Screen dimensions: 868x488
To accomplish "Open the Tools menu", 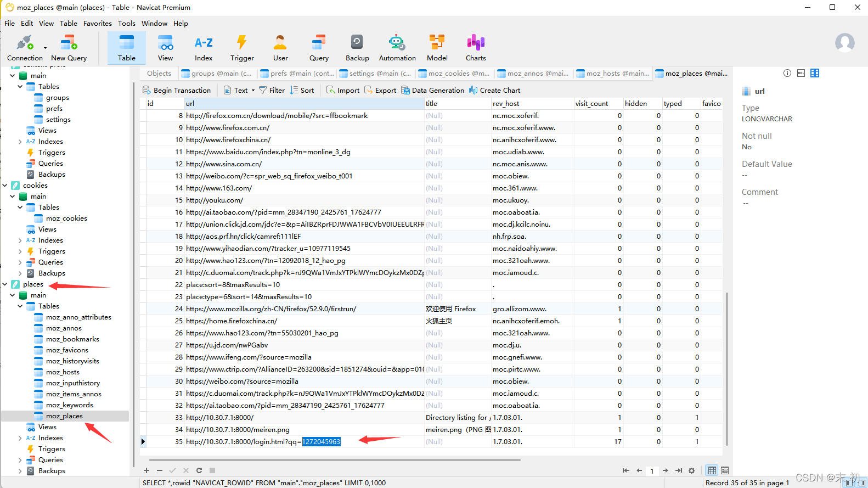I will coord(127,23).
